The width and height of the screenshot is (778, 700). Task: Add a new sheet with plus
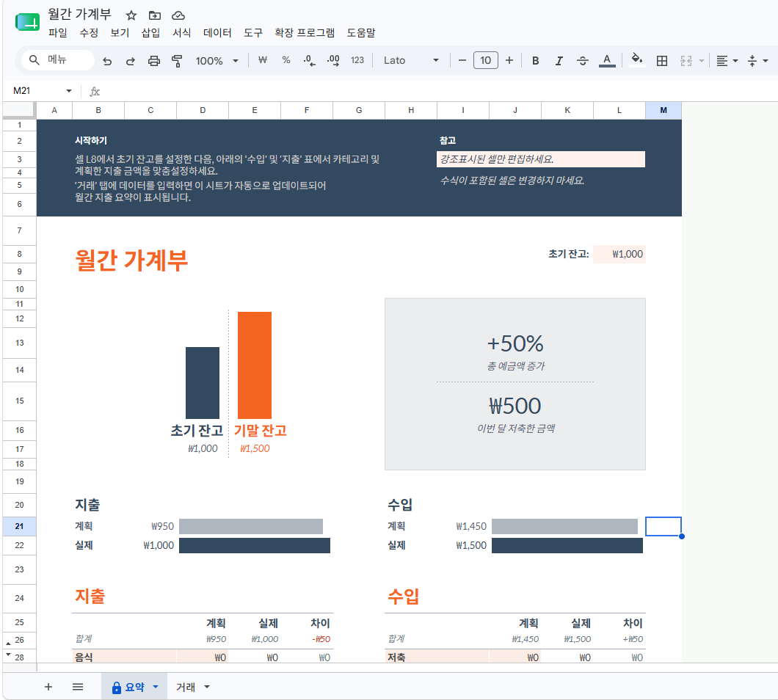[48, 687]
